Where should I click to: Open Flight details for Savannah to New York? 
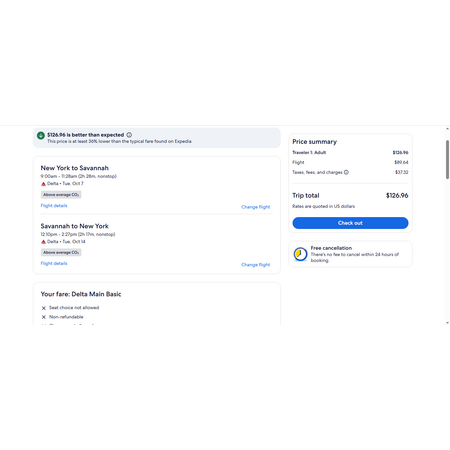[x=54, y=263]
